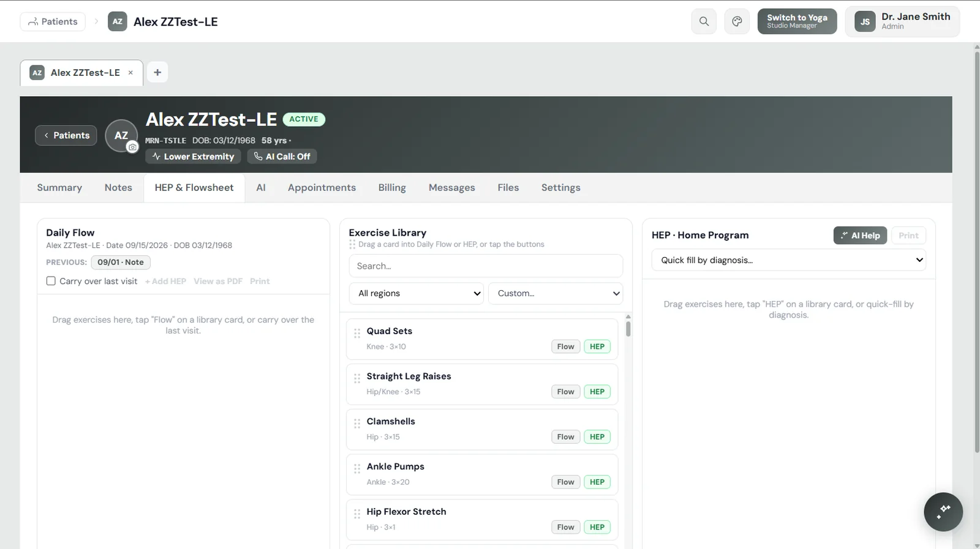Image resolution: width=980 pixels, height=549 pixels.
Task: Click the MRN-TSTLE record number
Action: [165, 141]
